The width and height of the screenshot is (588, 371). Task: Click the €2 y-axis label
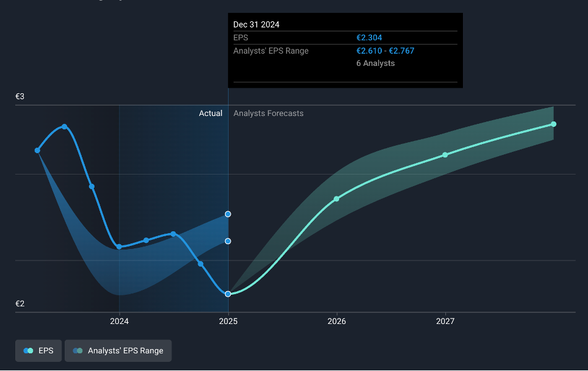[20, 304]
